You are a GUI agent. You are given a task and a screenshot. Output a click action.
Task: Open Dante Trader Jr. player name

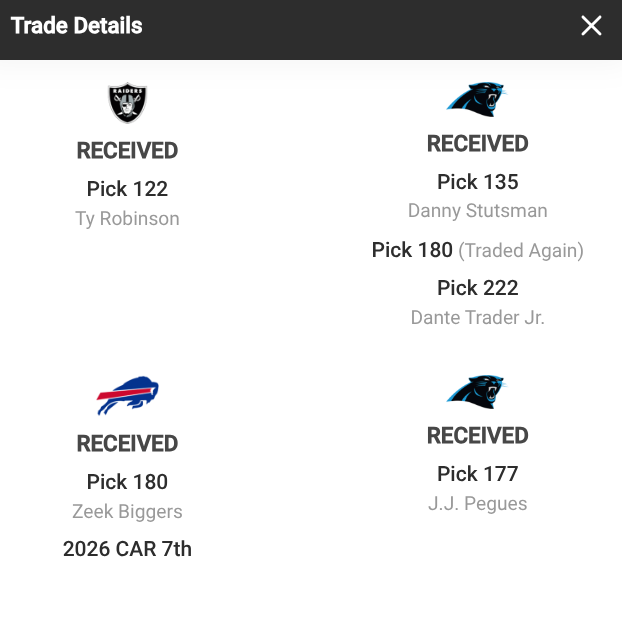coord(478,317)
